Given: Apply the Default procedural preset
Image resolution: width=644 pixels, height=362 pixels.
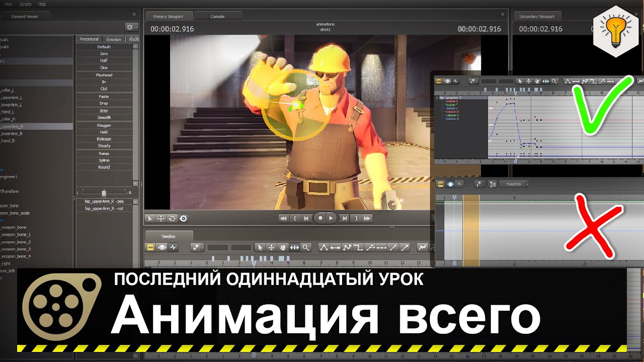Looking at the screenshot, I should click(104, 46).
